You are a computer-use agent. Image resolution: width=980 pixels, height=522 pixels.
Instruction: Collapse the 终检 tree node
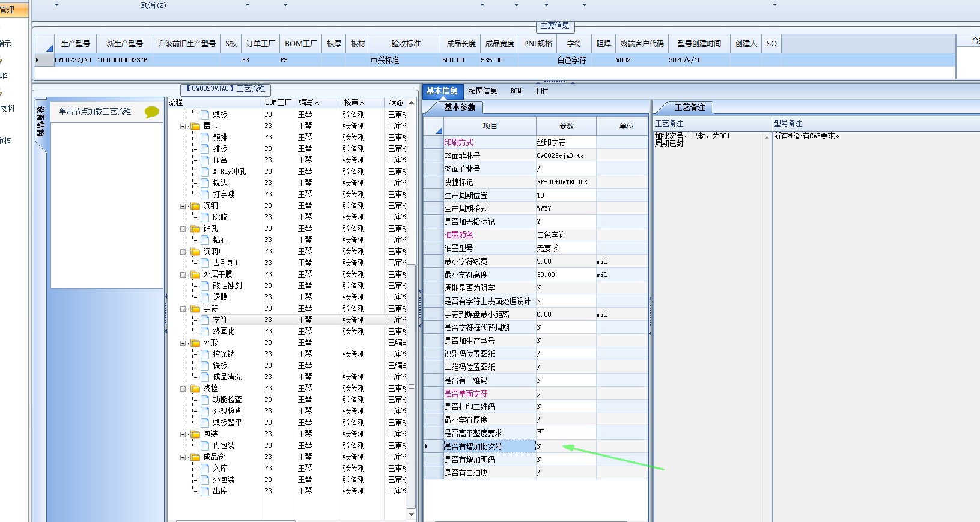tap(183, 389)
